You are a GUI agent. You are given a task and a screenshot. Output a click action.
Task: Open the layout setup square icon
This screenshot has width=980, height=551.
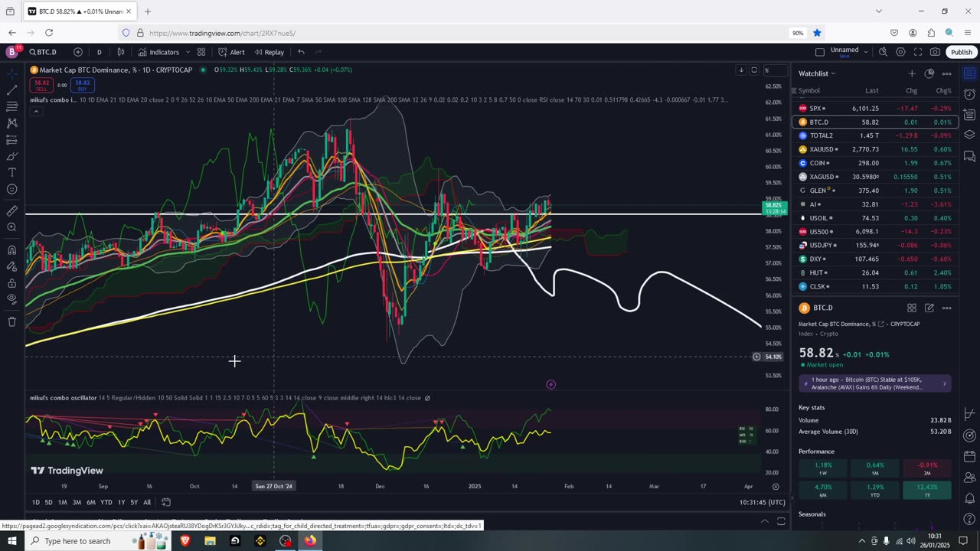coord(820,52)
